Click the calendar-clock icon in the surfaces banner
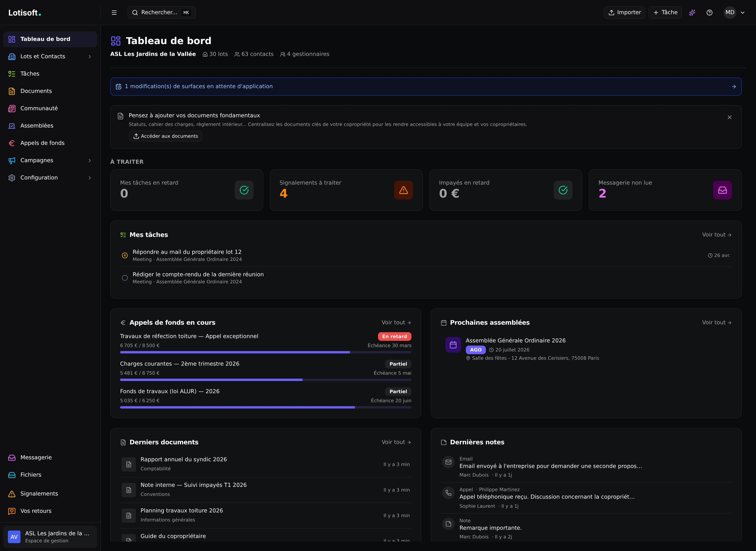 (119, 87)
